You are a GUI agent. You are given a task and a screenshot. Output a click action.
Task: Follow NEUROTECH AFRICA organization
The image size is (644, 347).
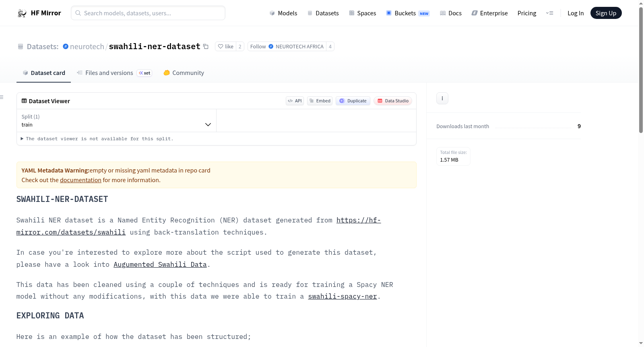tap(287, 46)
